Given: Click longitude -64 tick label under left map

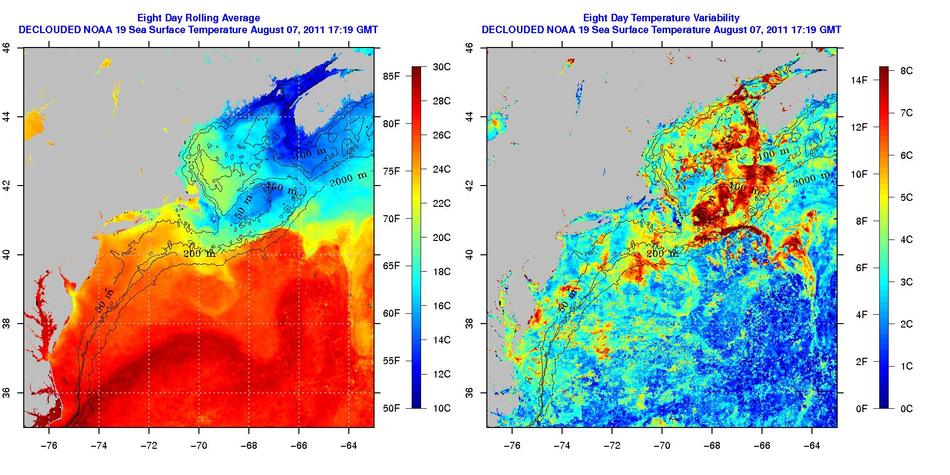Looking at the screenshot, I should click(x=348, y=447).
